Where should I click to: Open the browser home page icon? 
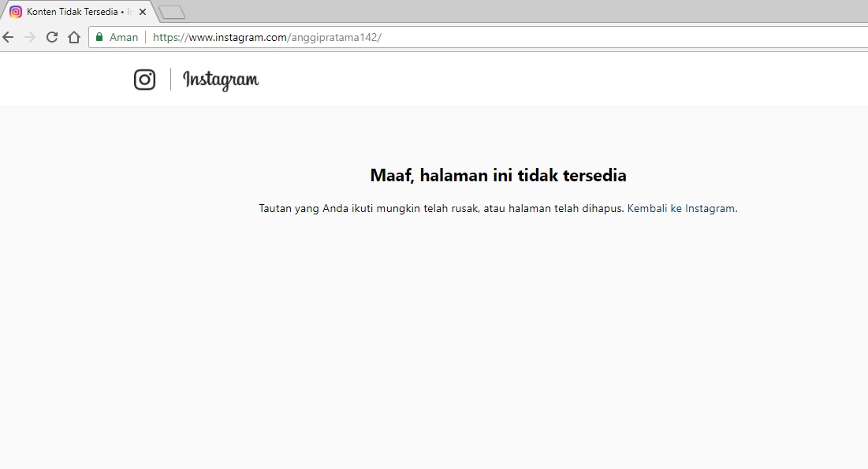[74, 37]
